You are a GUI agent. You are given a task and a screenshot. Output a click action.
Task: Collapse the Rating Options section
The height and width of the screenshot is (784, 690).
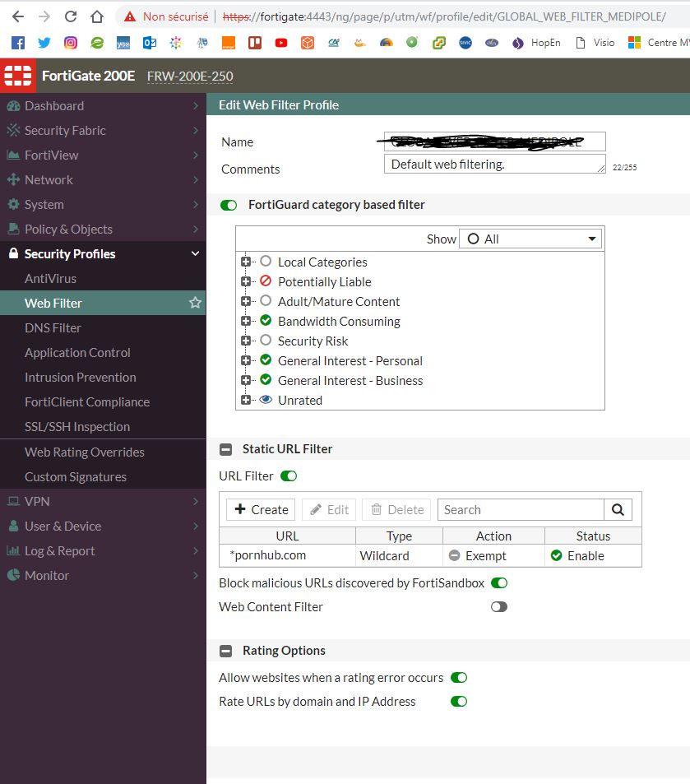click(x=226, y=651)
